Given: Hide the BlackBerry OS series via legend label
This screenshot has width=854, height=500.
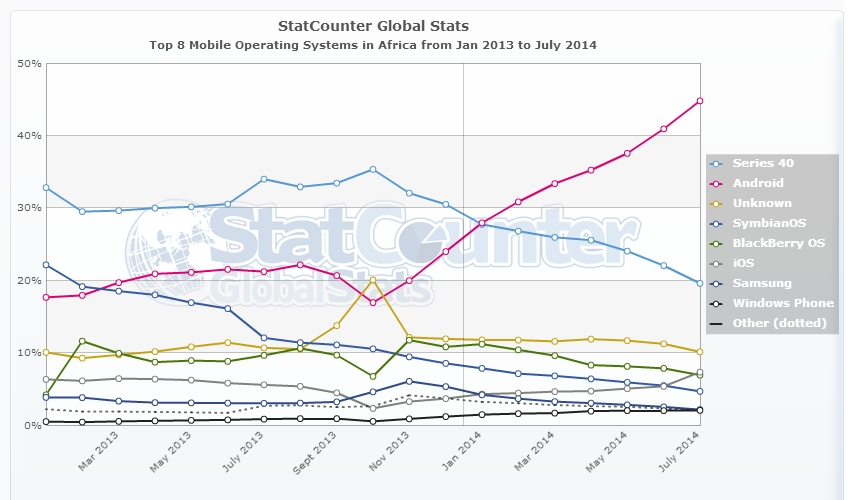Looking at the screenshot, I should click(779, 243).
